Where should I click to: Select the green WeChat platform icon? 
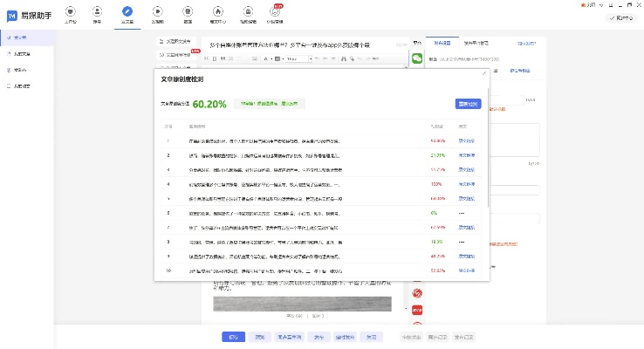pos(417,58)
